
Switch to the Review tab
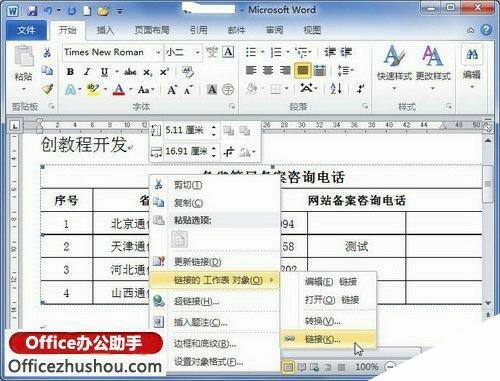point(274,30)
